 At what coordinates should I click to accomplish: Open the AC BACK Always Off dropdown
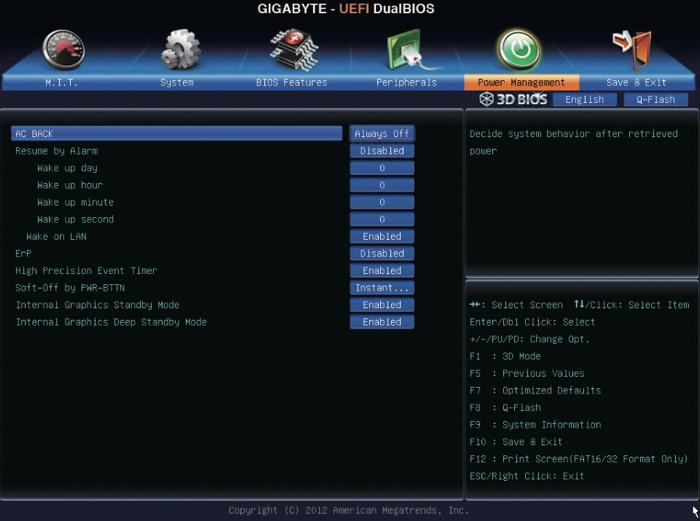tap(382, 134)
